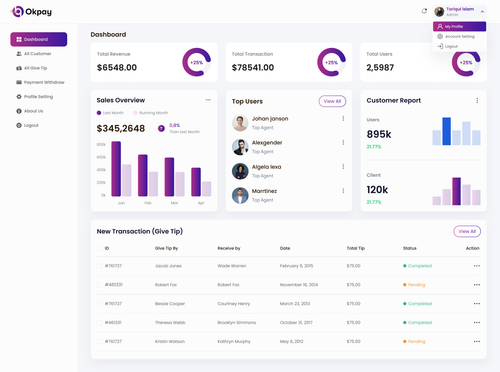Click the sidebar Dashboard grid icon
This screenshot has height=372, width=500.
tap(19, 39)
